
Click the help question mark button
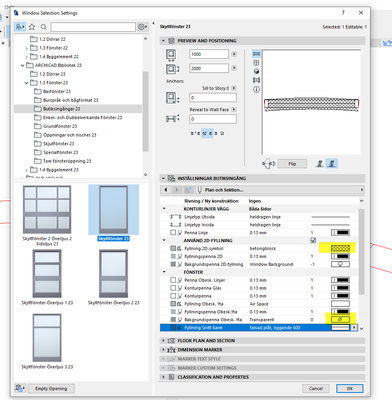click(x=343, y=13)
